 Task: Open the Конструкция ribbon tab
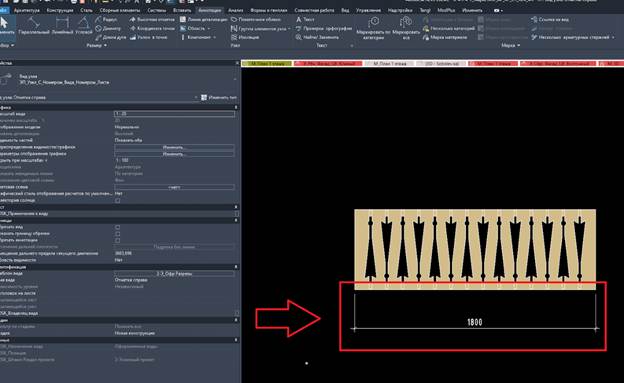pyautogui.click(x=60, y=10)
